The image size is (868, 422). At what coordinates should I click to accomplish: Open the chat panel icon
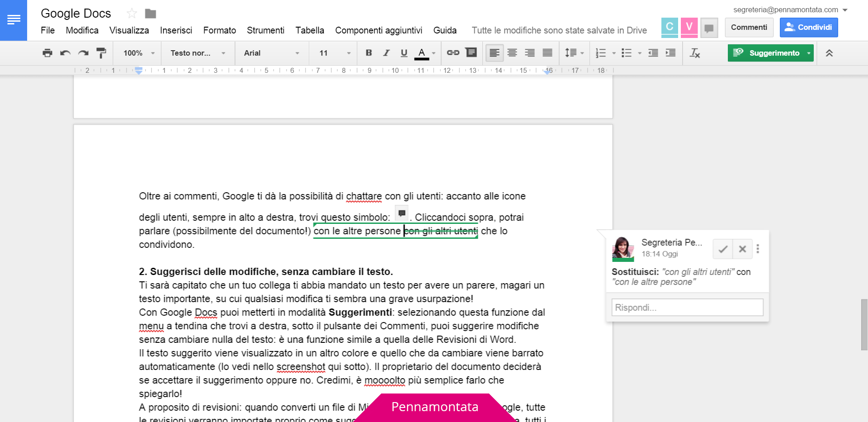pyautogui.click(x=708, y=28)
